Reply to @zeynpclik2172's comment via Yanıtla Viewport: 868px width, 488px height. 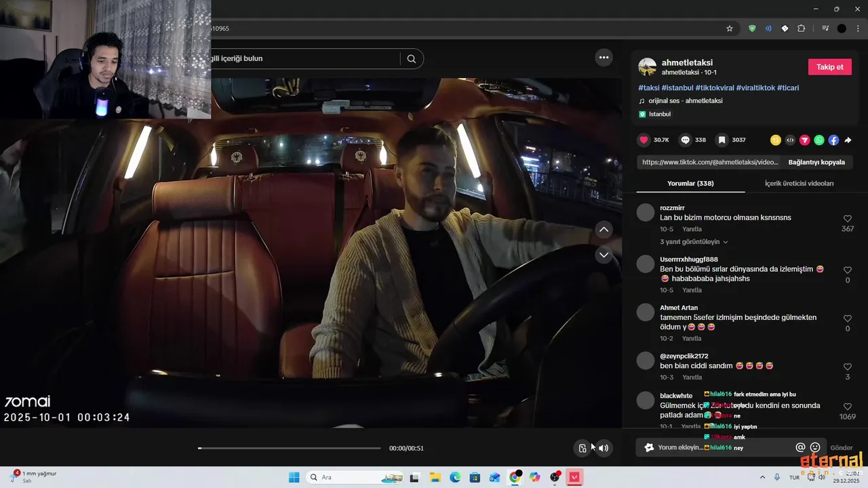coord(692,378)
